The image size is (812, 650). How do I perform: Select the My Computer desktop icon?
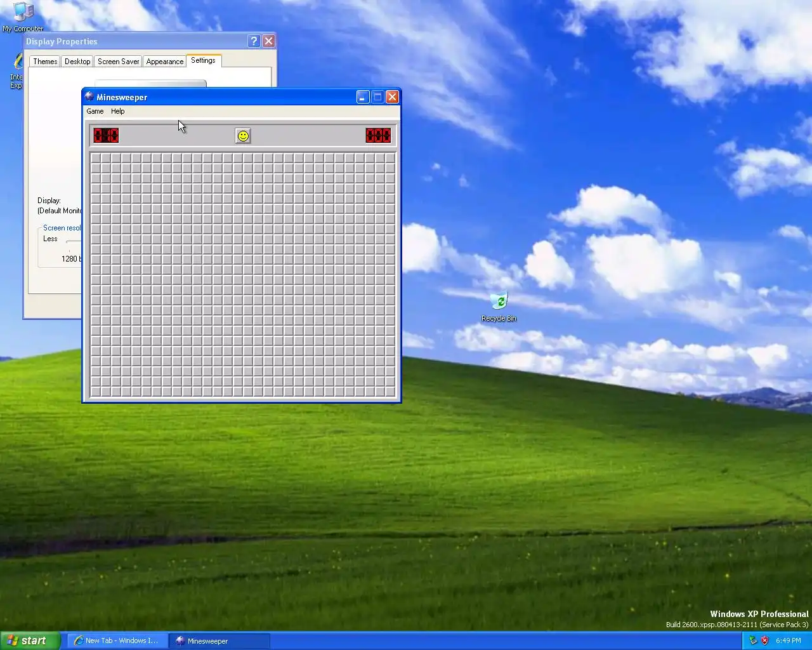23,17
